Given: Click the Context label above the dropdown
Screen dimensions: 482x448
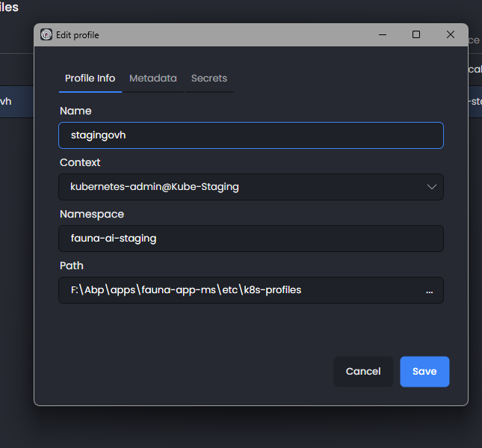Looking at the screenshot, I should 80,162.
